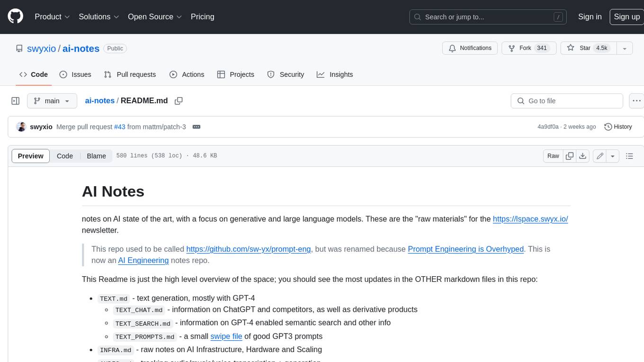Expand the file tree side panel
The image size is (644, 362).
15,101
